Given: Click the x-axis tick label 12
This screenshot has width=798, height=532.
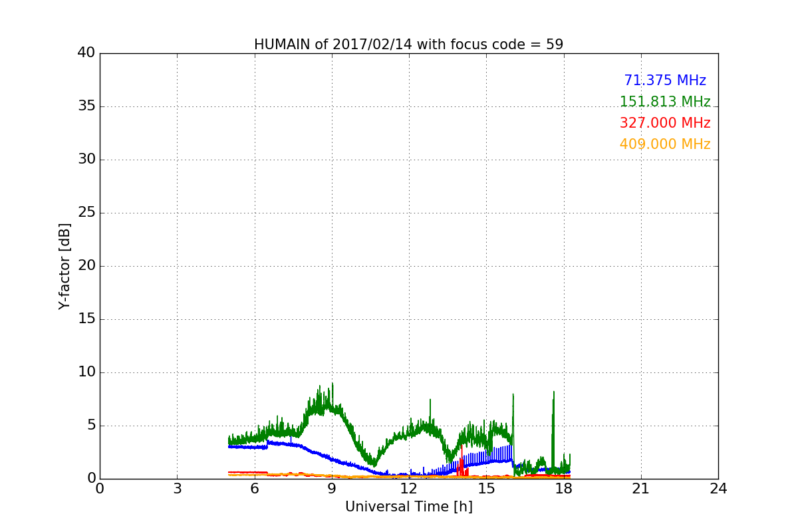Looking at the screenshot, I should click(409, 489).
